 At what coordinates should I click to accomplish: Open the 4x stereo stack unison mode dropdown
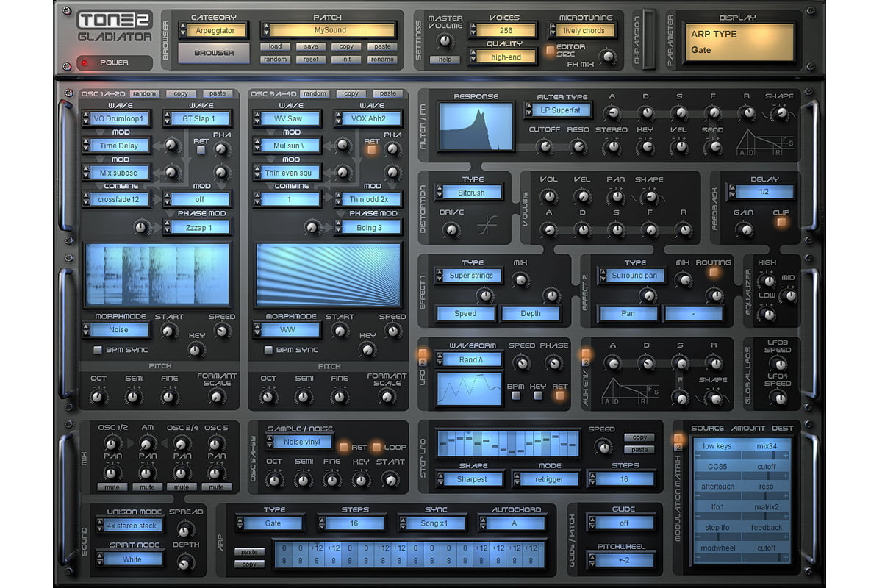(129, 526)
